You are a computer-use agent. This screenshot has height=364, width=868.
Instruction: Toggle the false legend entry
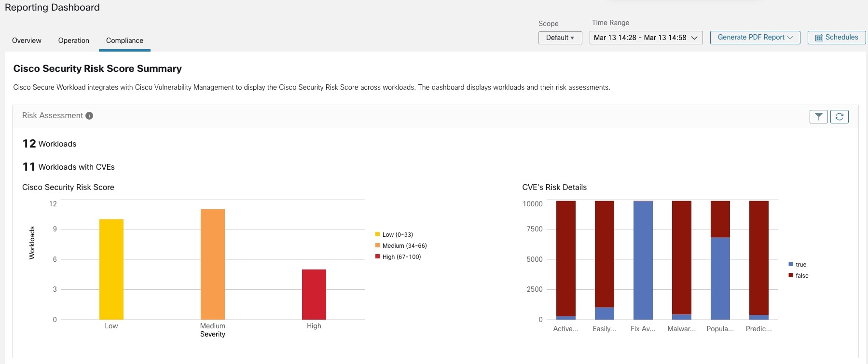(799, 275)
